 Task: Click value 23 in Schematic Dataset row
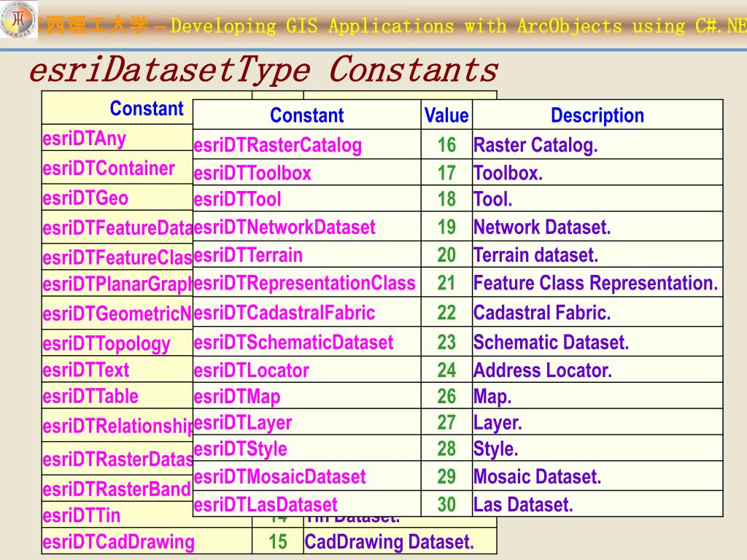point(446,343)
